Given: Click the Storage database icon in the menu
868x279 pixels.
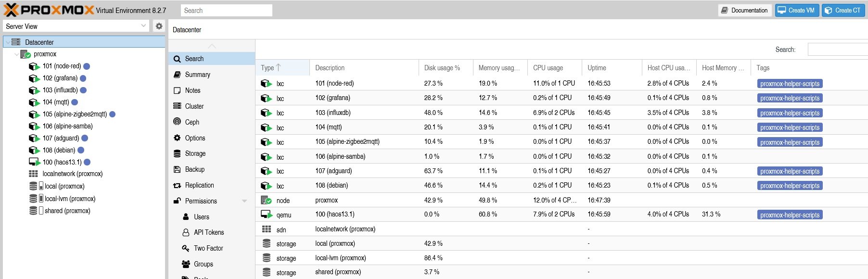Looking at the screenshot, I should coord(177,153).
